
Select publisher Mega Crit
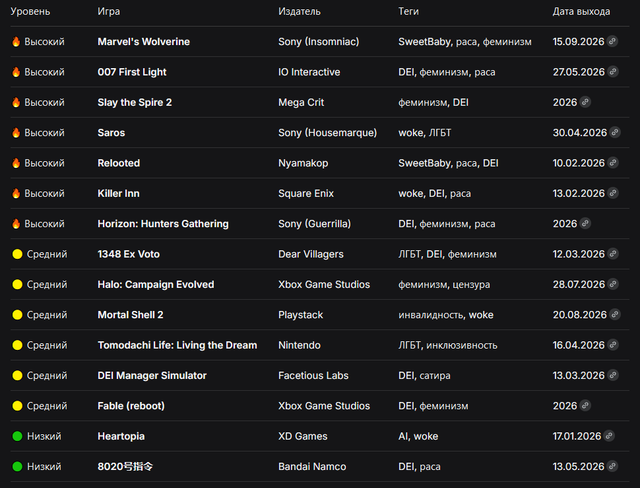click(x=301, y=102)
